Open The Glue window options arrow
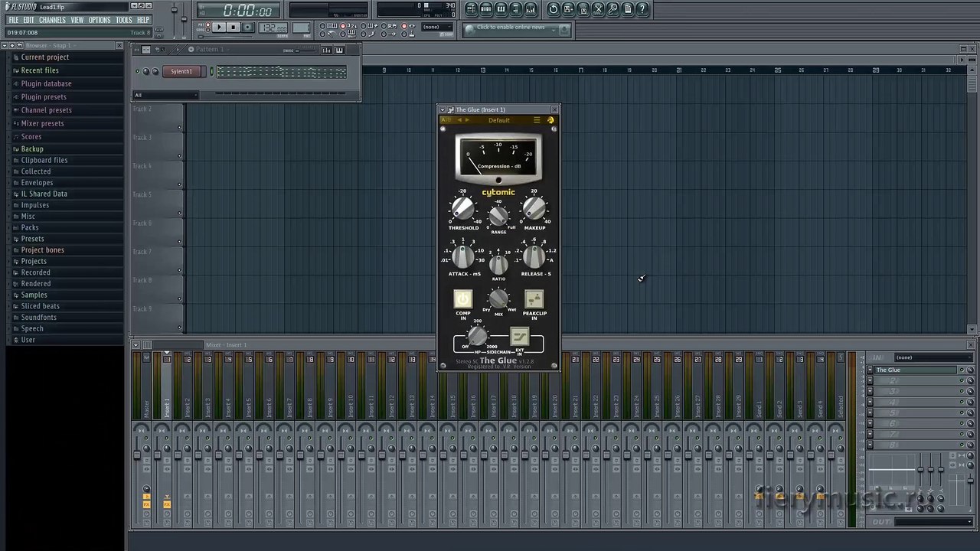Screen dimensions: 980x551 point(443,110)
